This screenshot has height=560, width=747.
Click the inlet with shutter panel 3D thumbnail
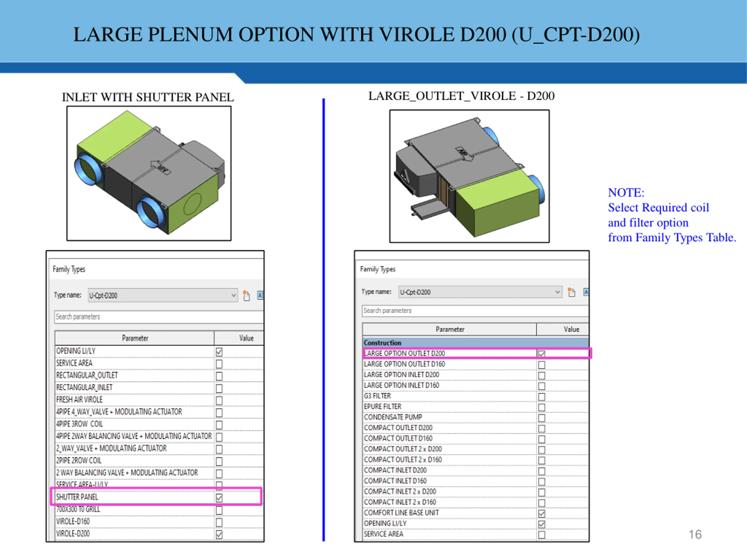pyautogui.click(x=149, y=174)
